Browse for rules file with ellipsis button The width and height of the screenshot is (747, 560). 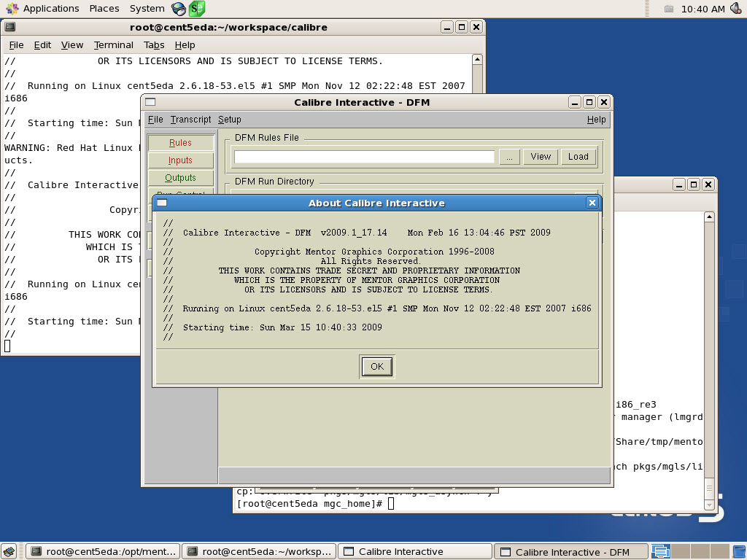tap(509, 157)
